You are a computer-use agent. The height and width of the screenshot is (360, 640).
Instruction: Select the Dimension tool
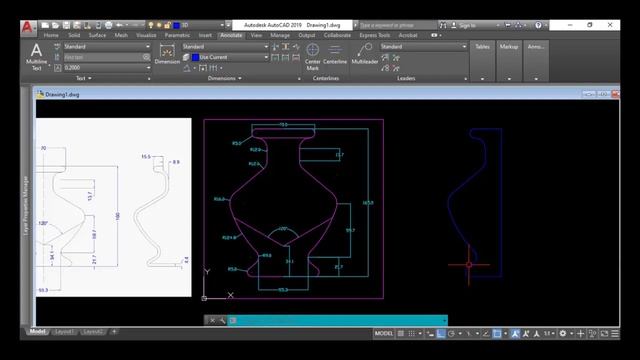click(167, 54)
